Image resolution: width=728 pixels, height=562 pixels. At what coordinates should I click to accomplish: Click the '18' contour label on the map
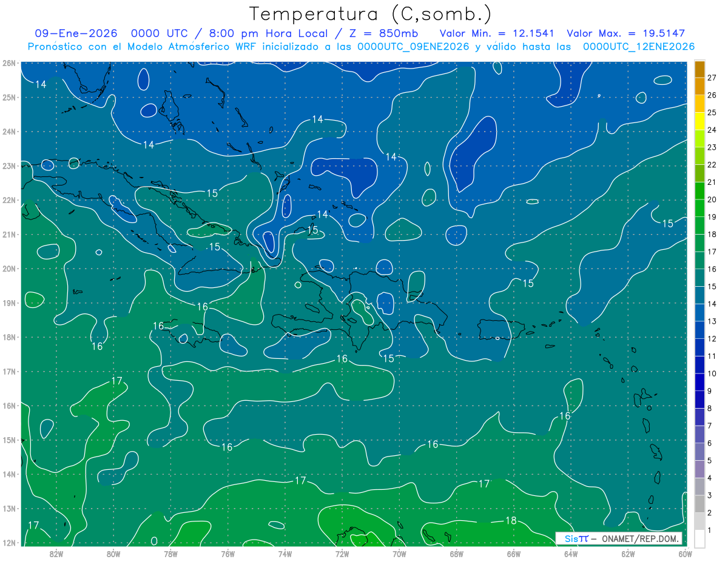[511, 521]
